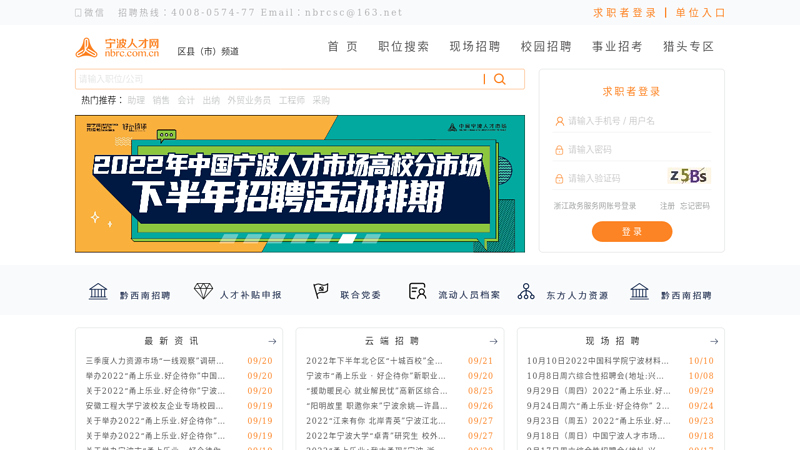Open more 现场招聘 with arrow
This screenshot has width=800, height=450.
[714, 341]
